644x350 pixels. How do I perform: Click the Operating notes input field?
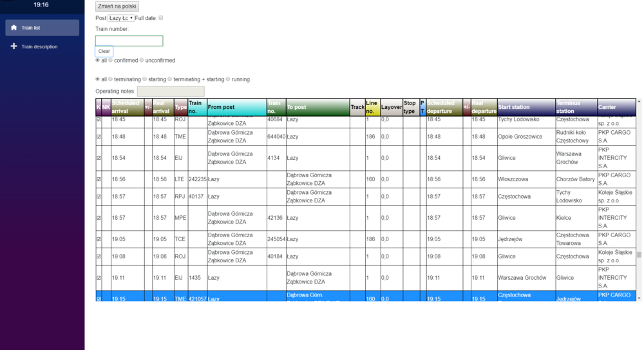tap(171, 91)
